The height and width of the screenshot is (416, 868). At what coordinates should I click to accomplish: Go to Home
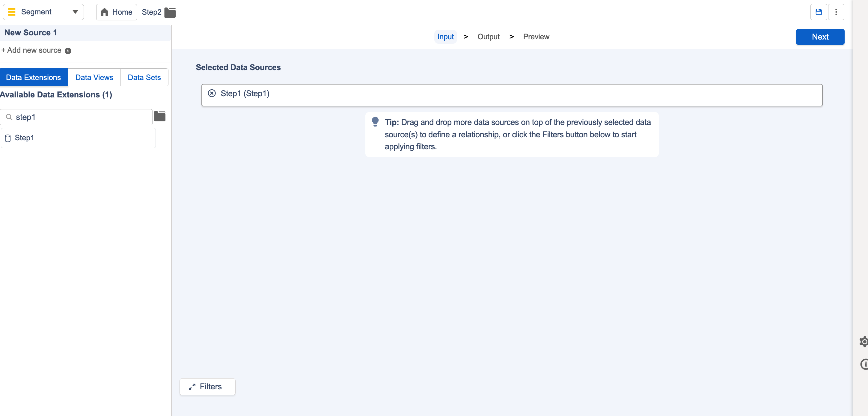click(x=116, y=12)
